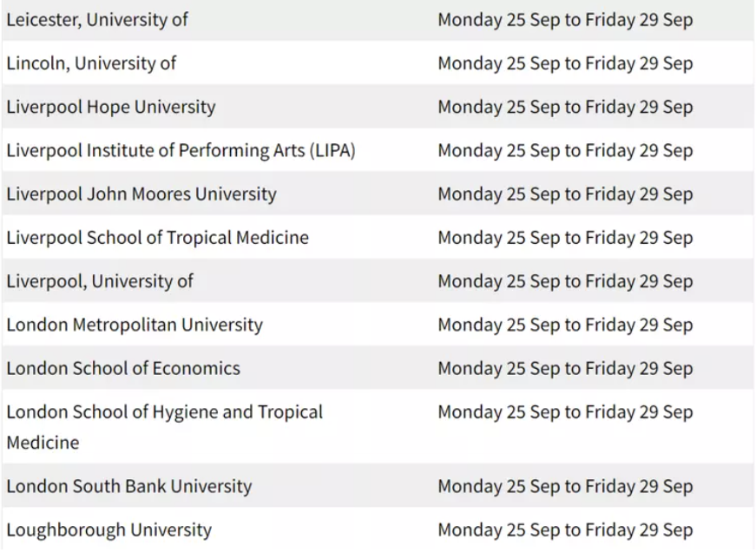756x559 pixels.
Task: Click Loughborough University entry
Action: coord(109,529)
